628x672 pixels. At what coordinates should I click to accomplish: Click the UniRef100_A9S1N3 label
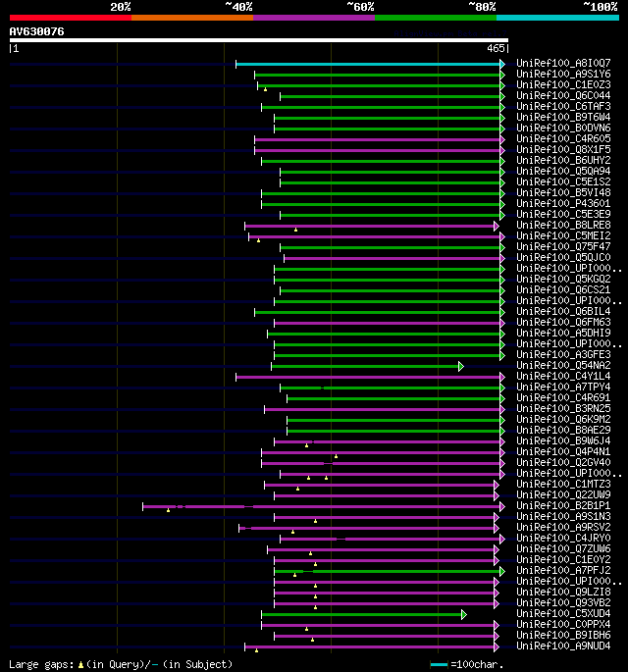tap(563, 516)
